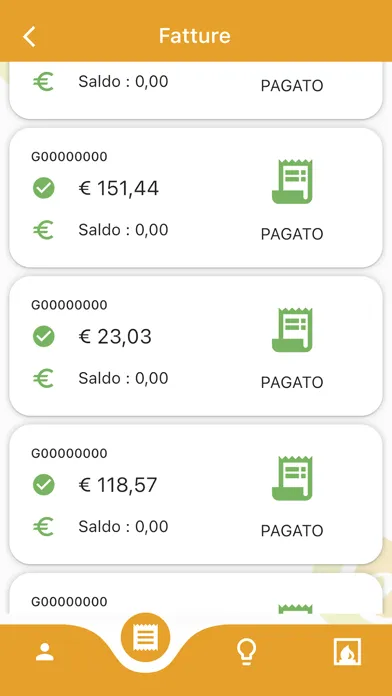Open the invoice card with amount €23,03

tap(196, 346)
